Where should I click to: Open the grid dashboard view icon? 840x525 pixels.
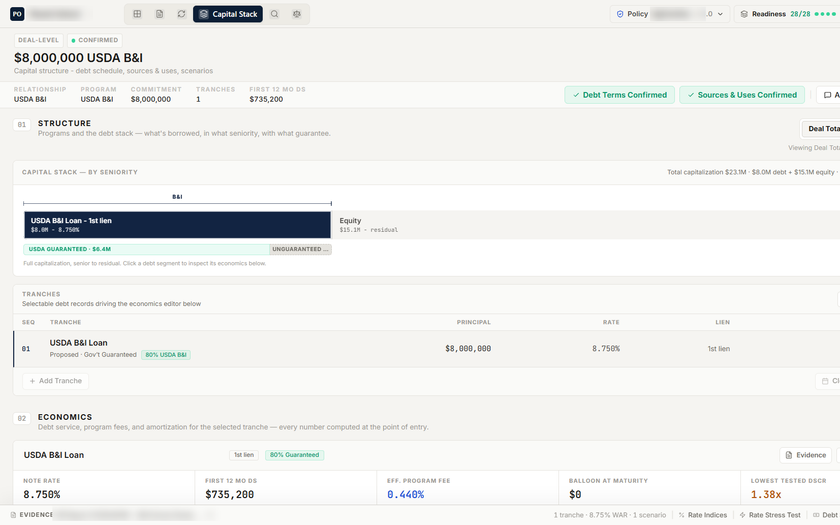tap(137, 14)
